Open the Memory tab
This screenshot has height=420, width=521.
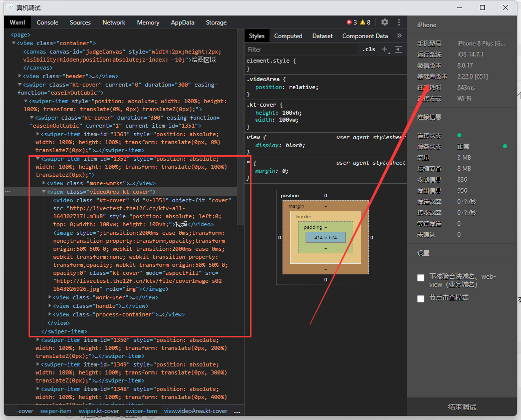[148, 22]
